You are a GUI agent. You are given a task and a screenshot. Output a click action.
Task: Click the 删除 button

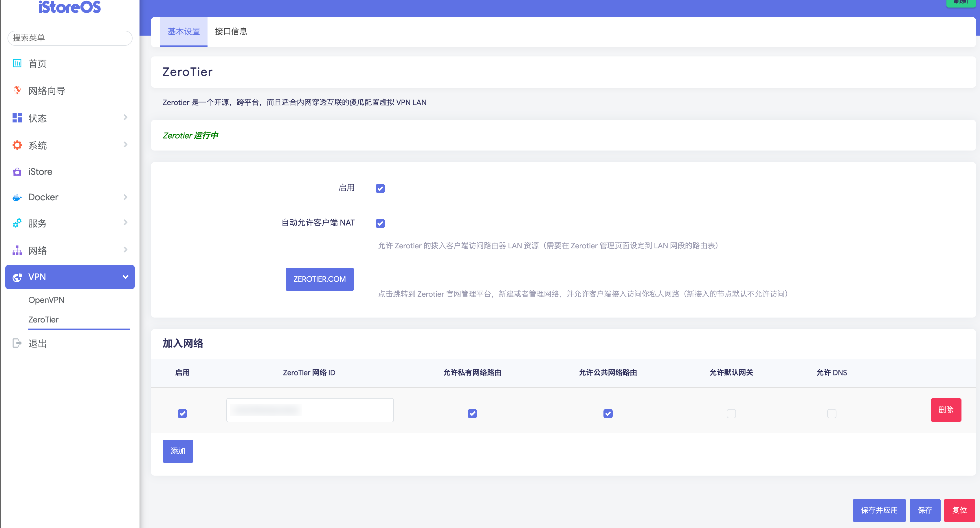click(x=946, y=410)
